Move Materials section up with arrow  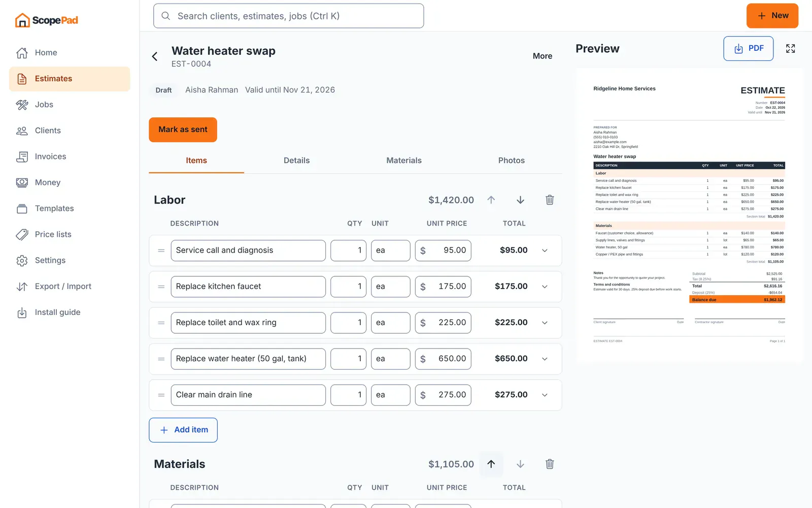[x=491, y=464]
